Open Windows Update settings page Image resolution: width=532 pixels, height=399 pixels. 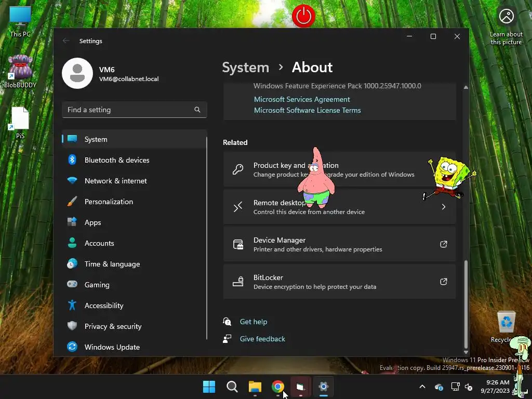click(x=135, y=347)
